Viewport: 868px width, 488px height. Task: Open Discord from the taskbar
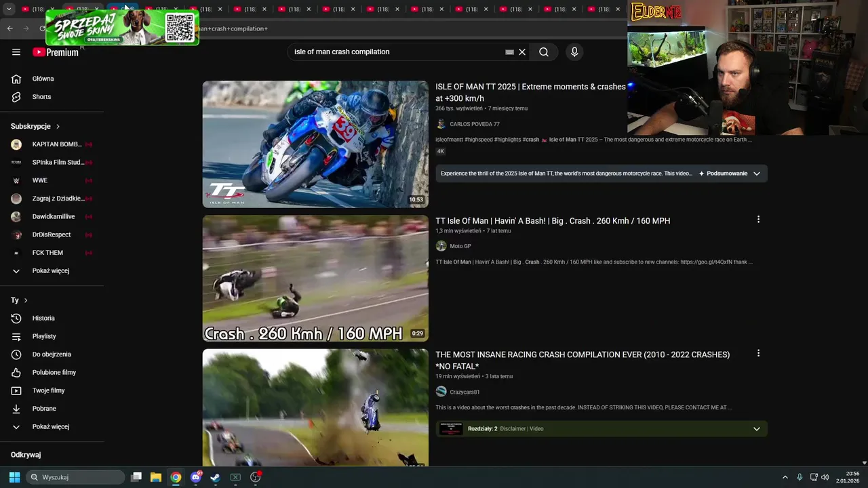(x=196, y=477)
